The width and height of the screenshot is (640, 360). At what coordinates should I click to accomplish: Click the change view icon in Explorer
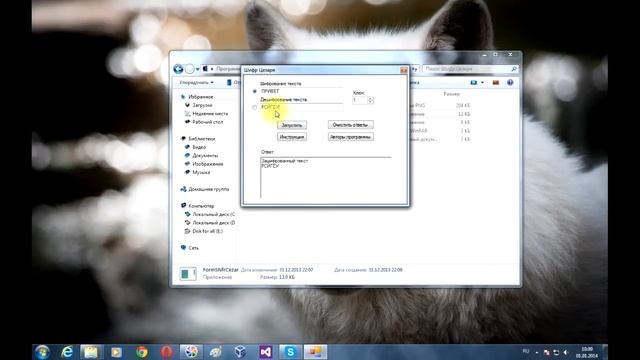click(x=473, y=82)
